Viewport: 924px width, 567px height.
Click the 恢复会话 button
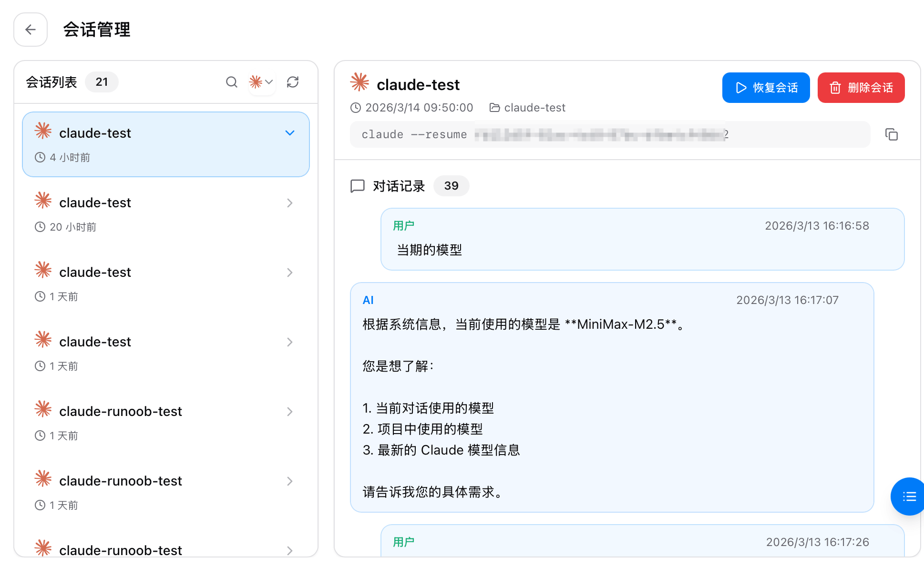click(766, 88)
